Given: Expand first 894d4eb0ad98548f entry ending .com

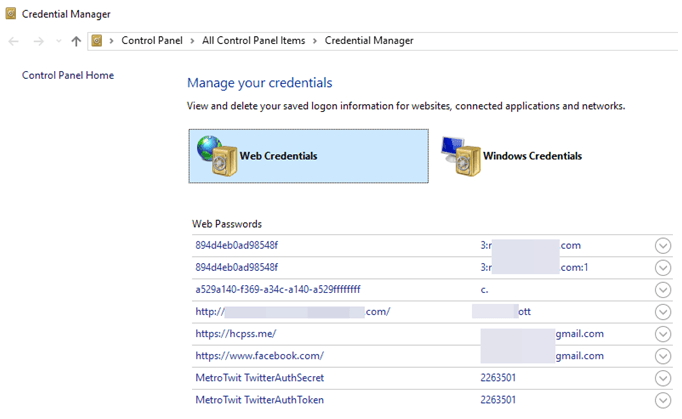Looking at the screenshot, I should (x=662, y=246).
